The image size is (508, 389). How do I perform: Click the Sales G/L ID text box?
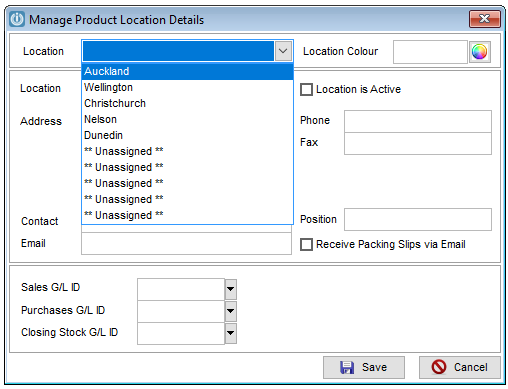[181, 289]
